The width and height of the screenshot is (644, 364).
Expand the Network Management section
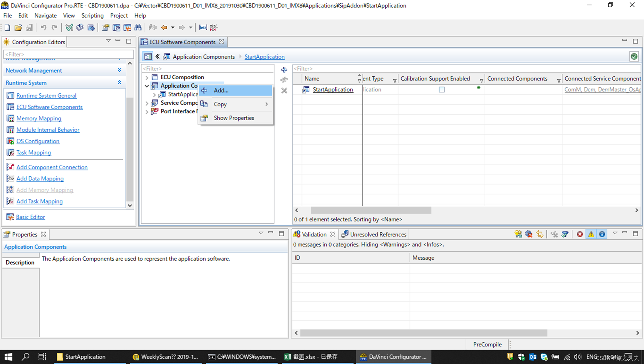pos(119,70)
